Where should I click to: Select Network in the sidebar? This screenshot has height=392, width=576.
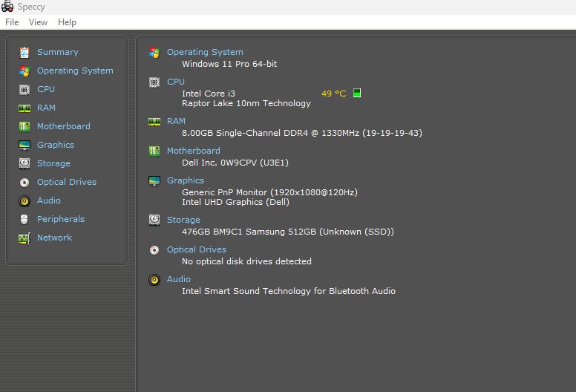pyautogui.click(x=54, y=238)
